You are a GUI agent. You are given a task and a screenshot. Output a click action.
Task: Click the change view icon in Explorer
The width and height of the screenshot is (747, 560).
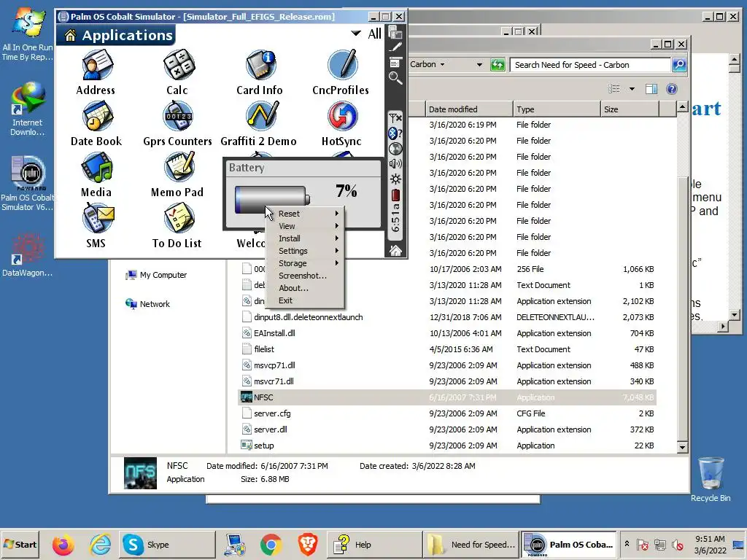click(614, 89)
